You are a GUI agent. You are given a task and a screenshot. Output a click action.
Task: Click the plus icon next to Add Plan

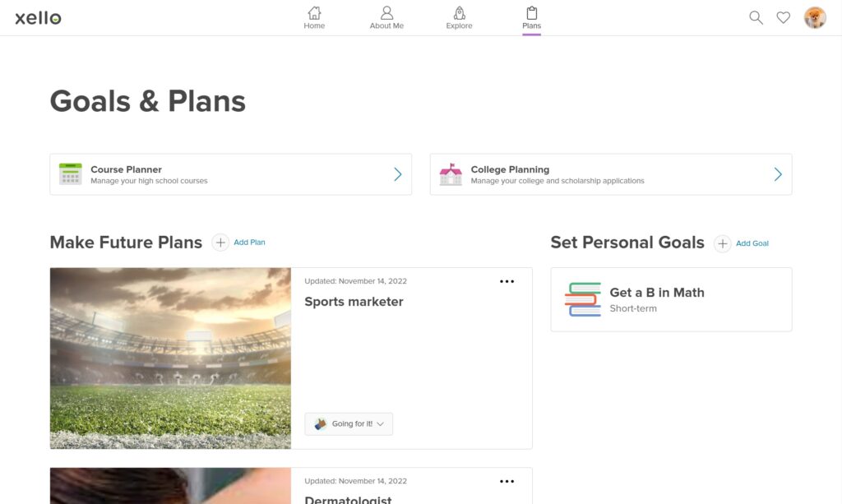[x=220, y=242]
